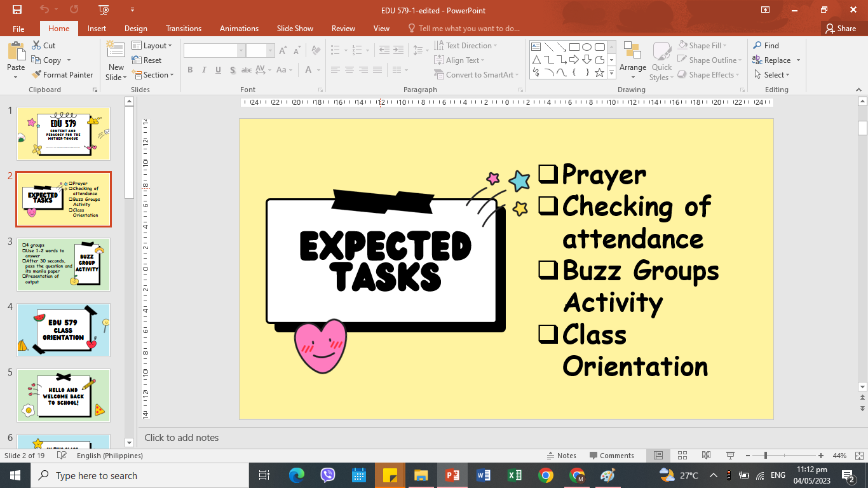This screenshot has width=868, height=488.
Task: Click 'English (Philippines)' language in status bar
Action: [x=110, y=456]
